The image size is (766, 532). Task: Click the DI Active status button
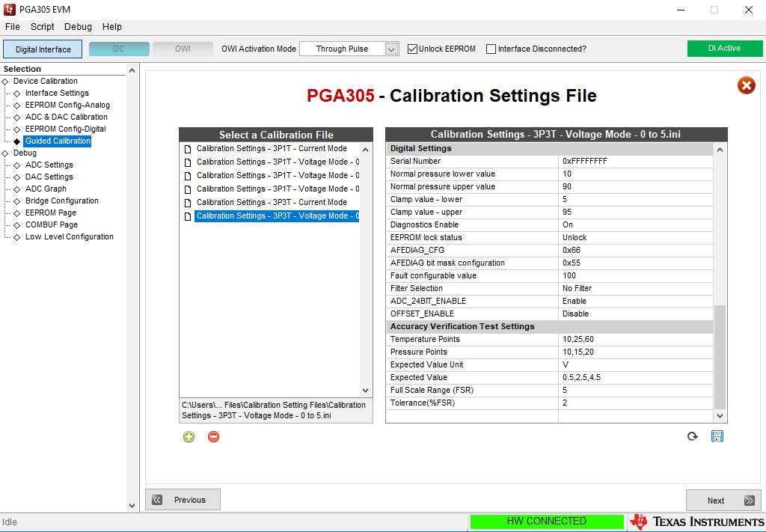[724, 49]
